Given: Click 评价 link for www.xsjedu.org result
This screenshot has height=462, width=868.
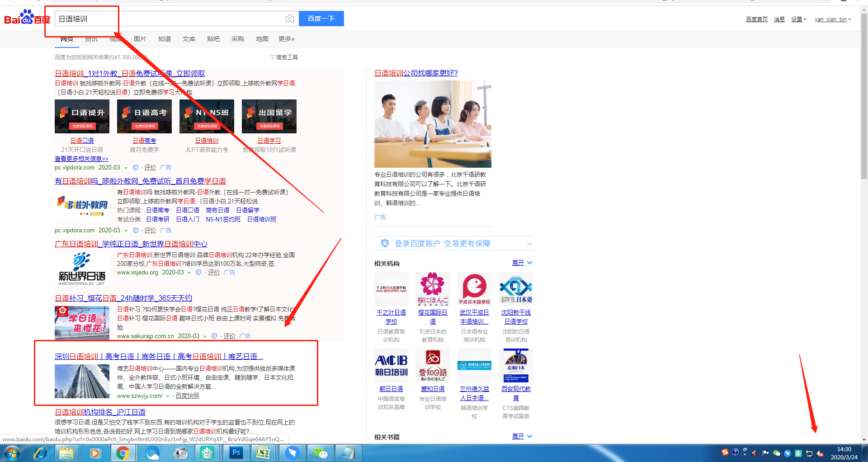Looking at the screenshot, I should tap(214, 273).
